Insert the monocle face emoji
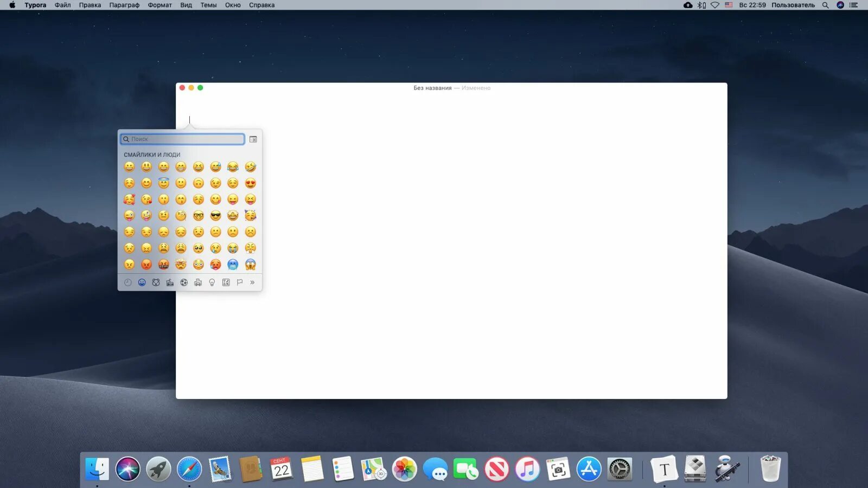The image size is (868, 488). coord(181,216)
